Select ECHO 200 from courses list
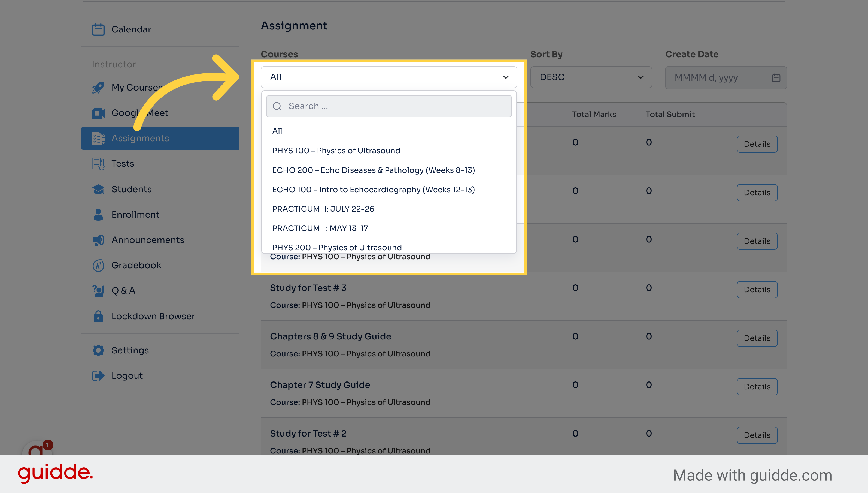868x493 pixels. tap(373, 170)
